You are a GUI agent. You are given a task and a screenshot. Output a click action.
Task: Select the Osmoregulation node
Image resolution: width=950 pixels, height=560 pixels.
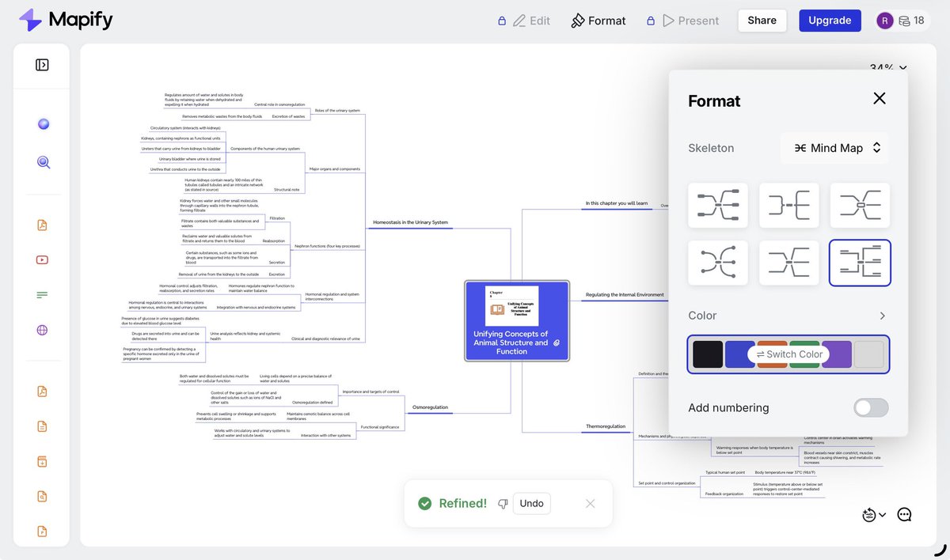[x=430, y=407]
